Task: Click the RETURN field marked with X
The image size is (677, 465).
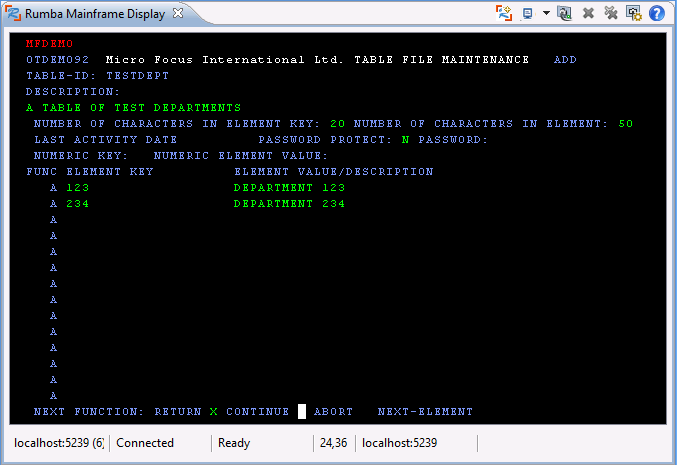Action: coord(213,412)
